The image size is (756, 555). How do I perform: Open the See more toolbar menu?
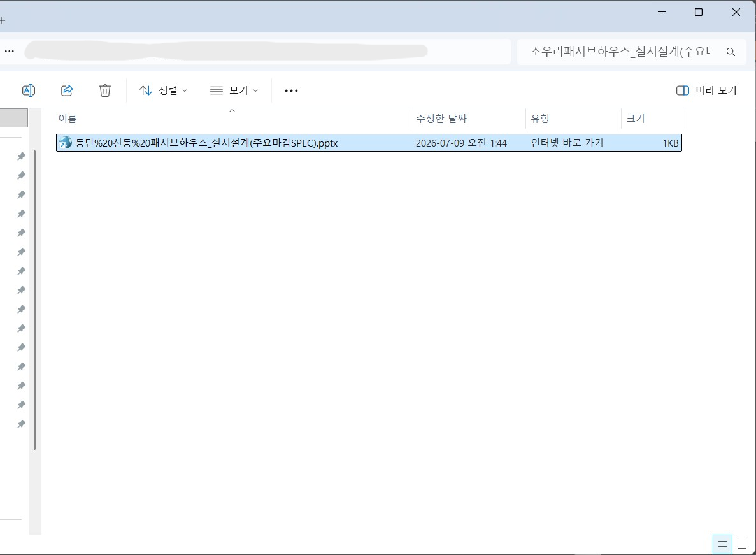(291, 90)
